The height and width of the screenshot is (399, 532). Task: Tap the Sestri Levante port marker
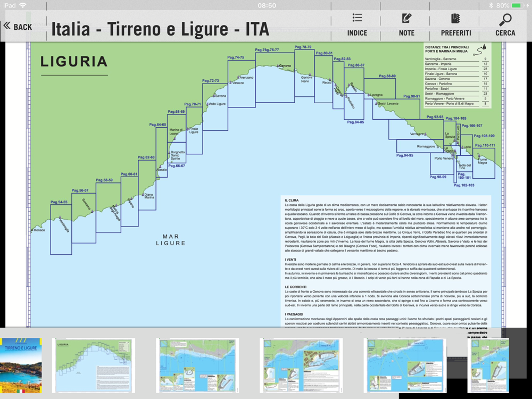tap(376, 103)
